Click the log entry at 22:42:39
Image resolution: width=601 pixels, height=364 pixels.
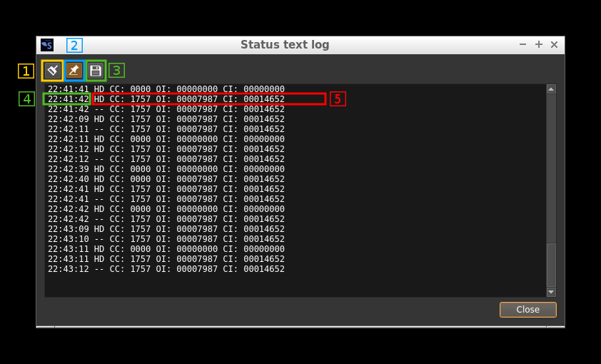(166, 169)
